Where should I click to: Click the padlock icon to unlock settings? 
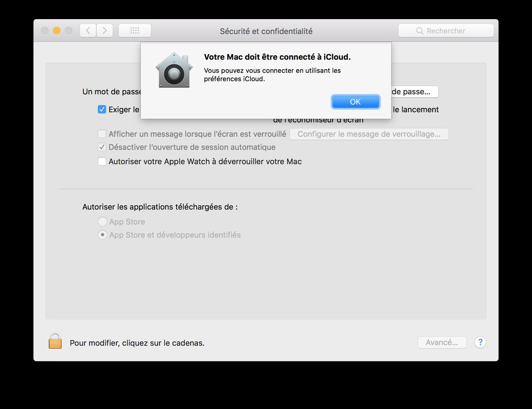55,341
